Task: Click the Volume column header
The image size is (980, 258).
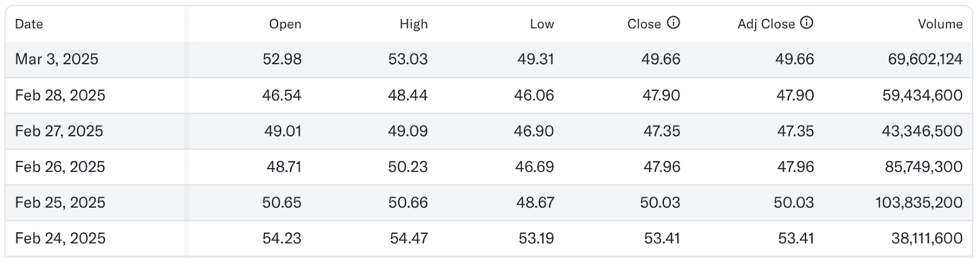Action: 940,24
